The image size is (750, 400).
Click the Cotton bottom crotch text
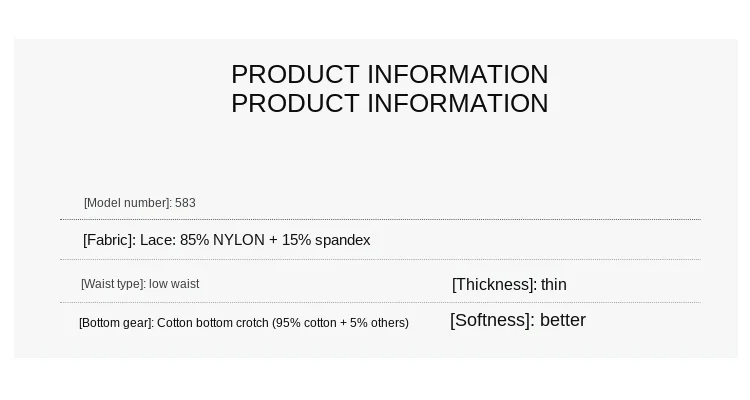pyautogui.click(x=213, y=323)
